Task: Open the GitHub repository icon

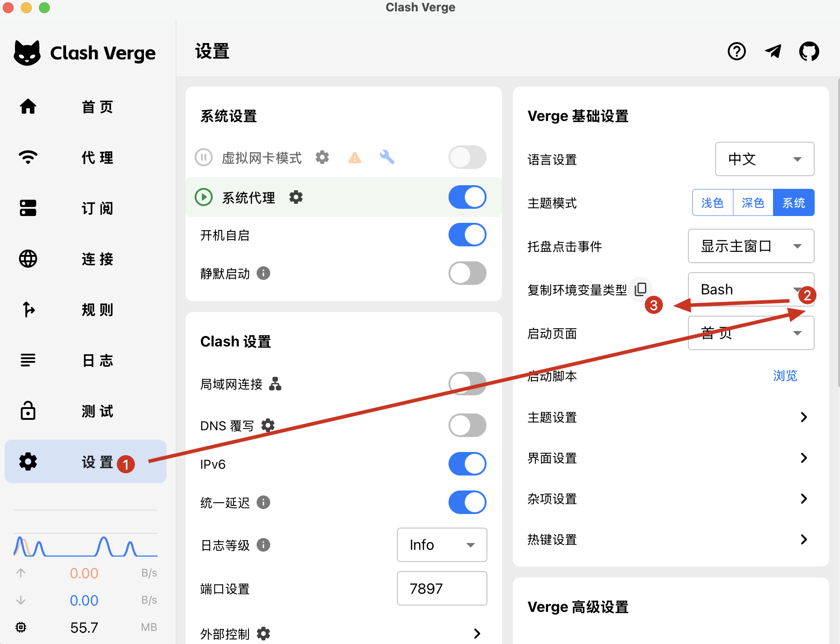Action: (809, 51)
